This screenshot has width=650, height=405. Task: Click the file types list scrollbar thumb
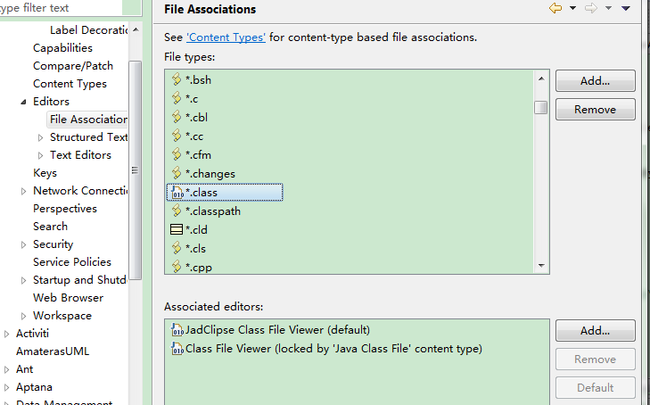(541, 107)
